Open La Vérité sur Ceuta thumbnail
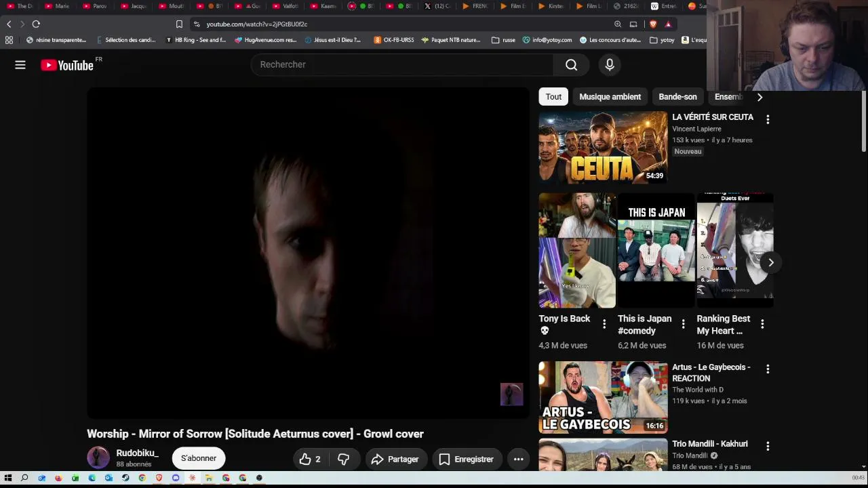The width and height of the screenshot is (868, 488). [603, 148]
